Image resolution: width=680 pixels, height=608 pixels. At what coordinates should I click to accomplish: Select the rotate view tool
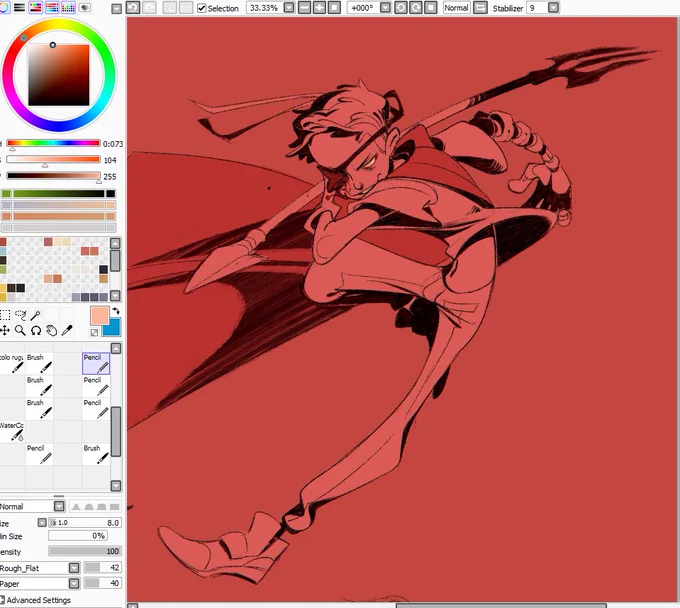36,330
